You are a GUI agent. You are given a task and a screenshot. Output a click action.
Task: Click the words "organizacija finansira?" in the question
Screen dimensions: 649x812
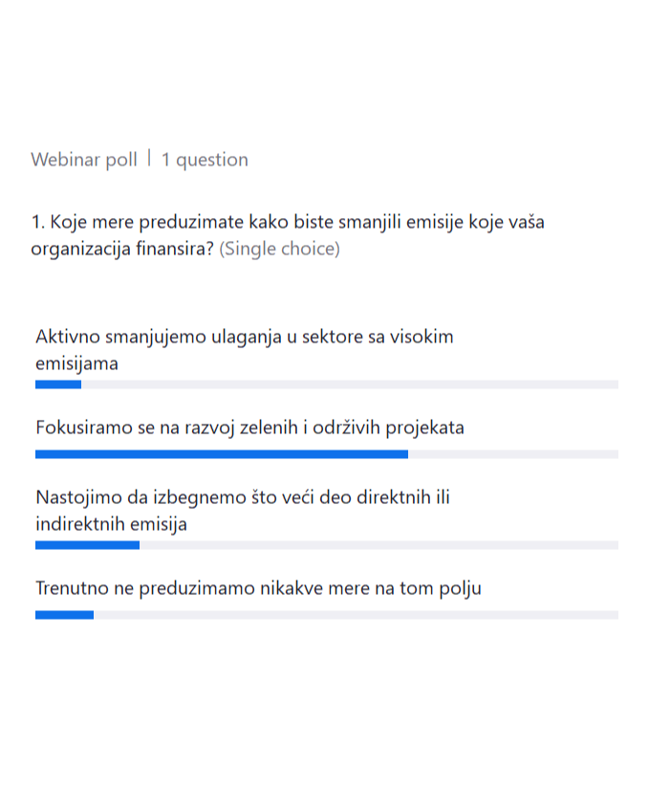122,250
